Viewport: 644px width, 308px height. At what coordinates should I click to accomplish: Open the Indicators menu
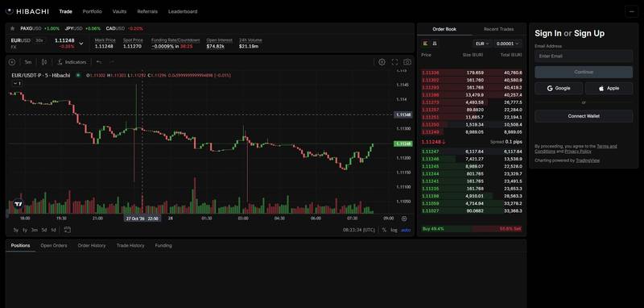coord(72,62)
